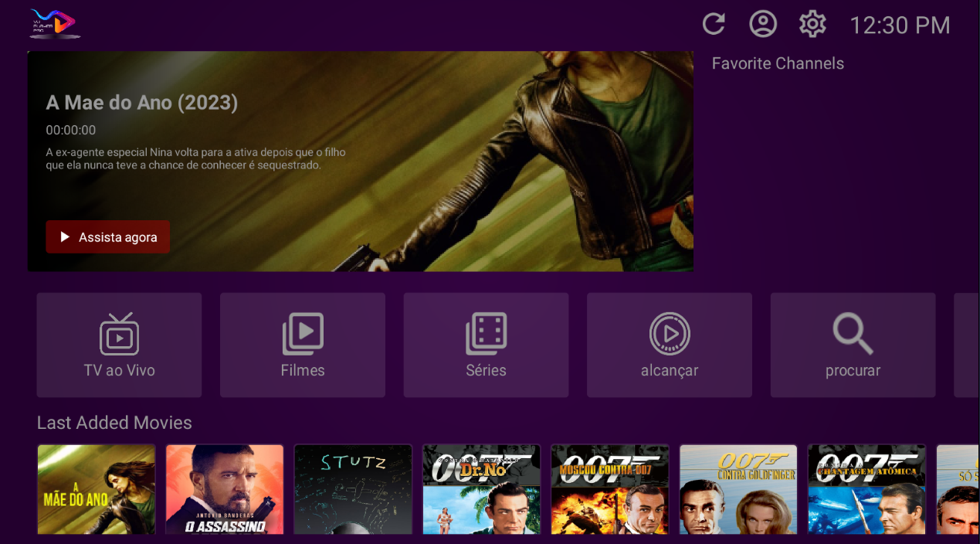Open 007 Contra Goldfinger poster
This screenshot has height=544, width=980.
click(x=738, y=489)
